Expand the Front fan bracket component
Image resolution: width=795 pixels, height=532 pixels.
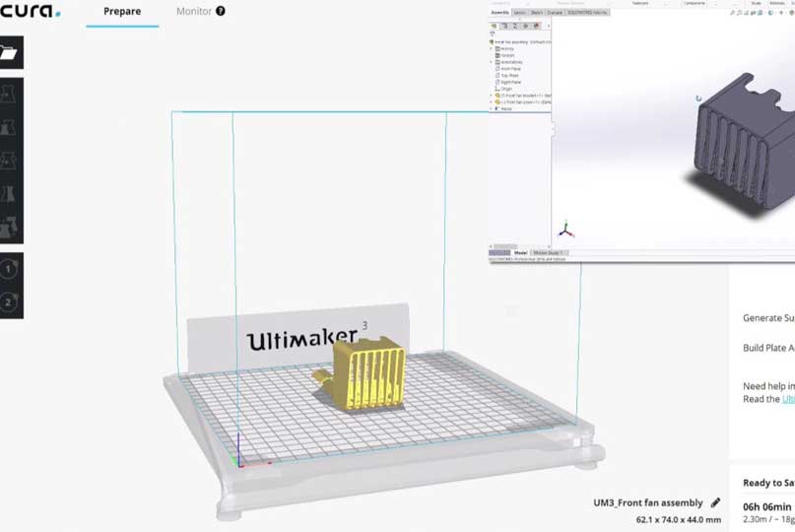point(491,96)
